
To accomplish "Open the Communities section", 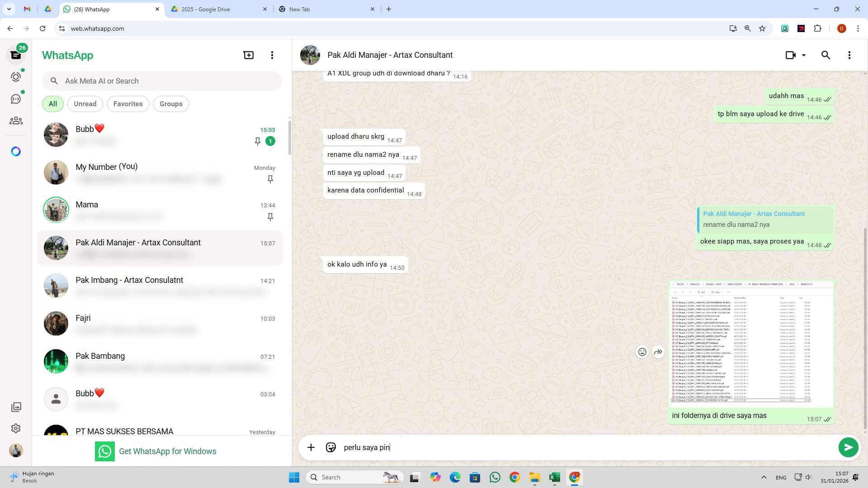I will [x=16, y=120].
